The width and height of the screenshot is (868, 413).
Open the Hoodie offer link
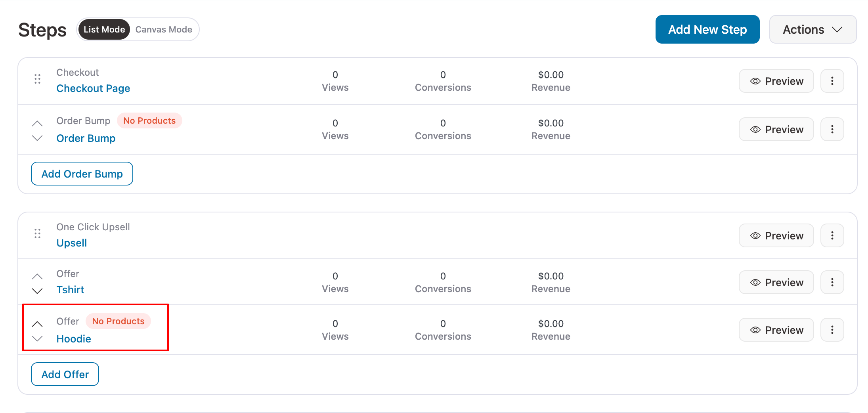click(x=74, y=339)
